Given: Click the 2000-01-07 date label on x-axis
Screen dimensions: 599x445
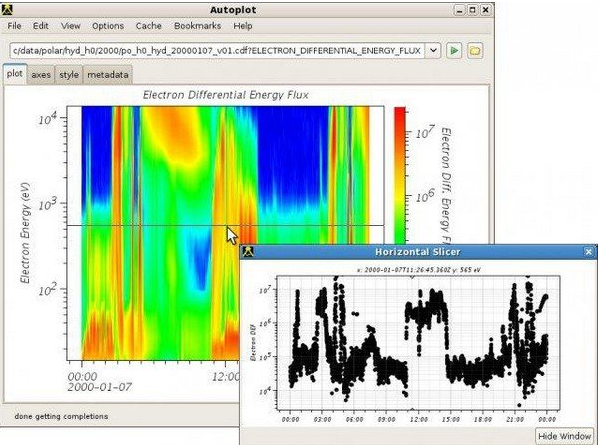Looking at the screenshot, I should tap(100, 387).
